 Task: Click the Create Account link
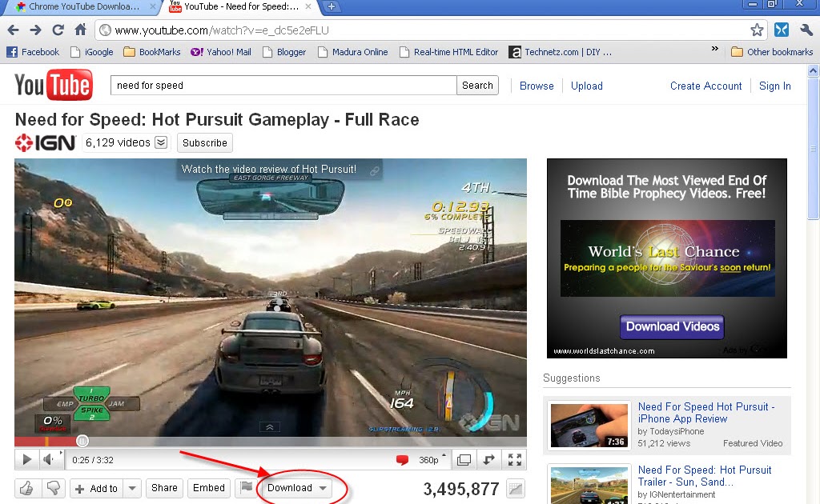click(706, 86)
